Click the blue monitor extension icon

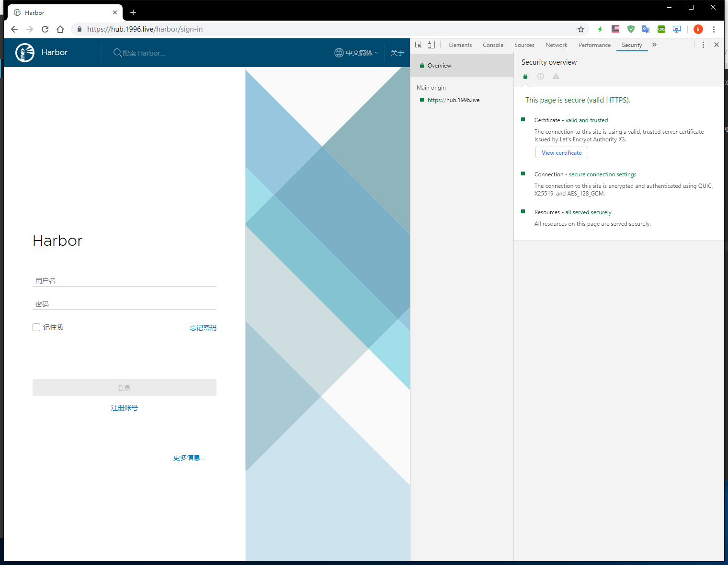[677, 29]
